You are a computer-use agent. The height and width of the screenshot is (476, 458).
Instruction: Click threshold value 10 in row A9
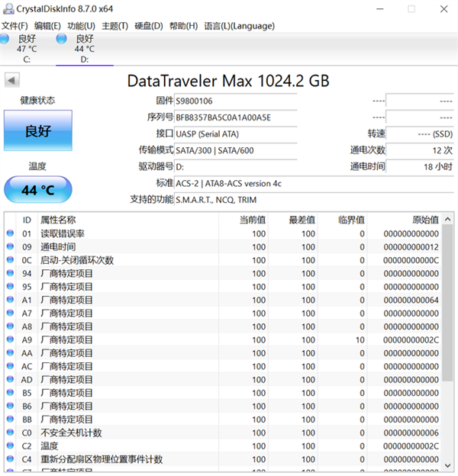click(360, 340)
